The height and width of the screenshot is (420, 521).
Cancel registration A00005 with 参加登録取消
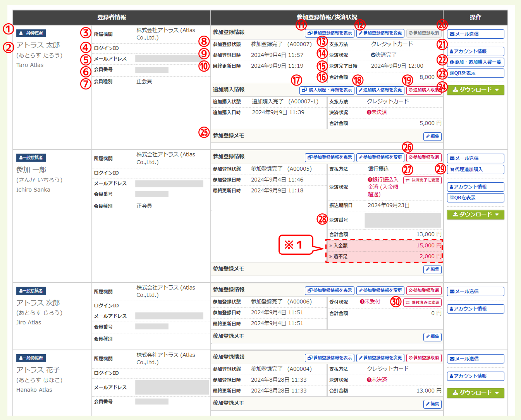click(424, 158)
